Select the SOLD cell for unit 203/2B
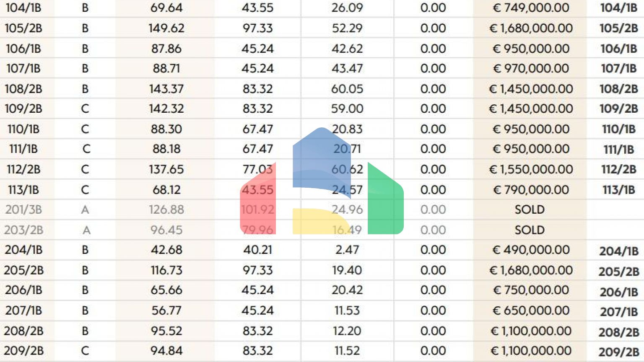The image size is (644, 362). (530, 230)
